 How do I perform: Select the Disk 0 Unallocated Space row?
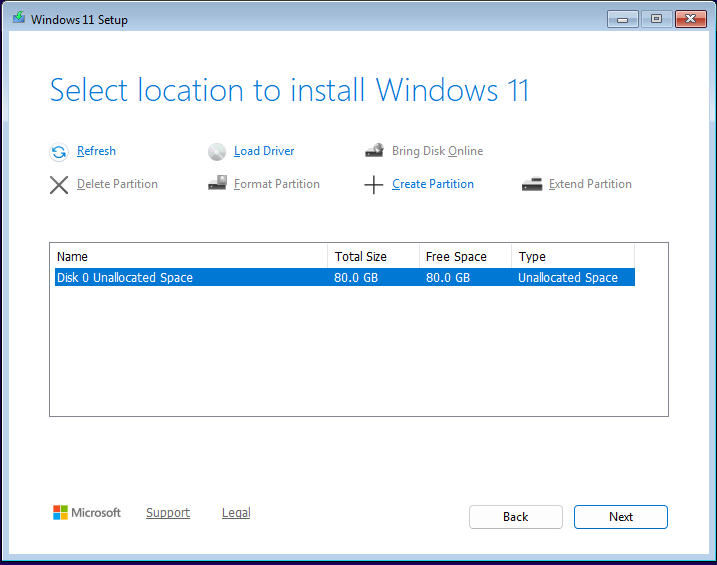(x=190, y=278)
